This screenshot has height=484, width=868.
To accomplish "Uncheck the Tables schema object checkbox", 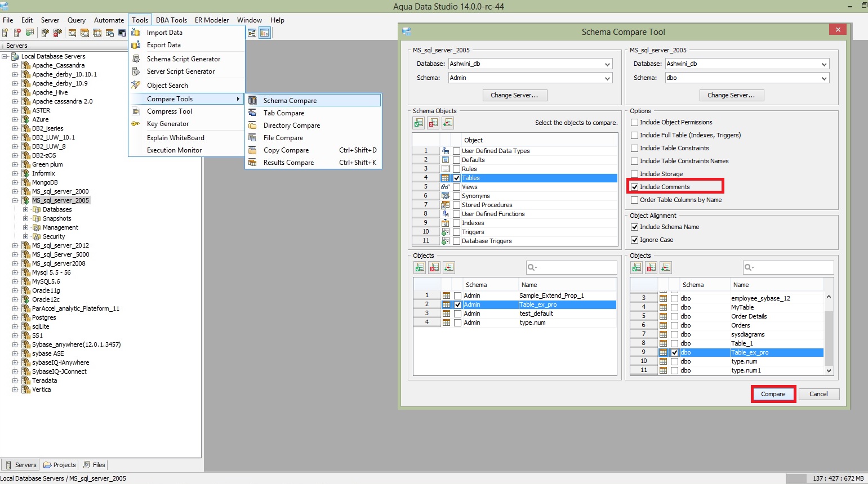I will [457, 178].
